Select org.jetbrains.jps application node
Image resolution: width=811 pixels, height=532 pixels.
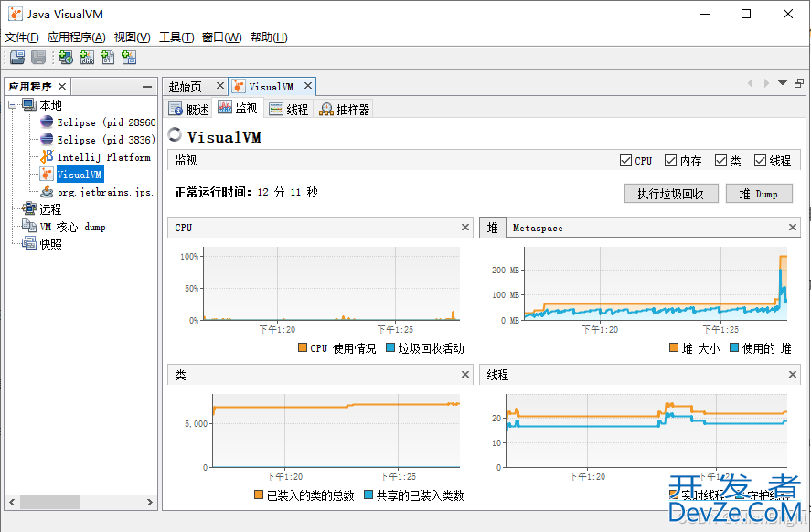pyautogui.click(x=105, y=192)
